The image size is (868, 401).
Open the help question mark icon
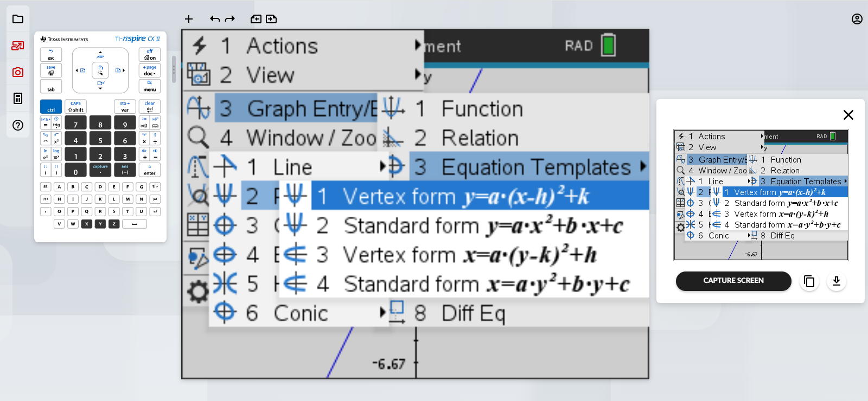[18, 125]
